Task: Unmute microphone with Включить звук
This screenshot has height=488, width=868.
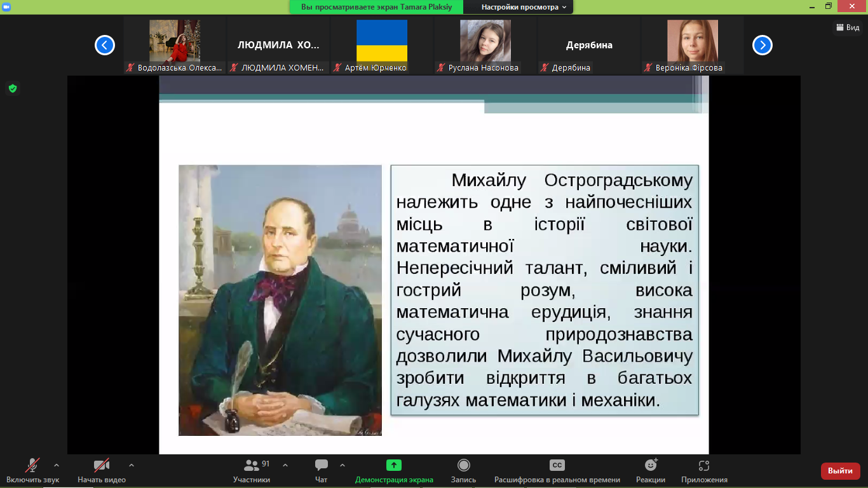Action: [33, 471]
